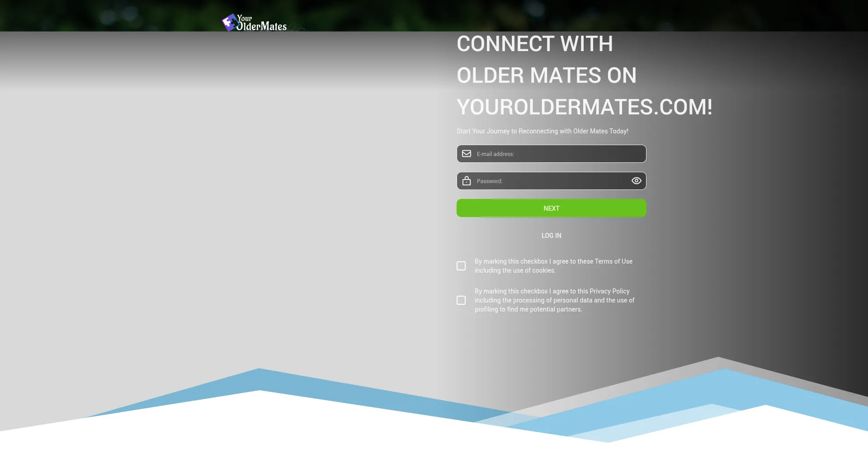Open the Privacy Policy link text

609,291
